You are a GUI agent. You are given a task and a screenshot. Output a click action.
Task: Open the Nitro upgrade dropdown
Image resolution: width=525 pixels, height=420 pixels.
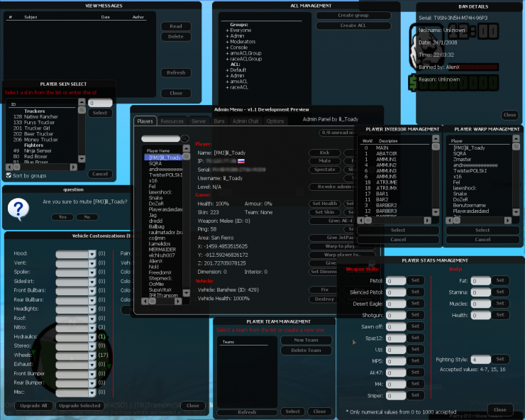point(92,327)
